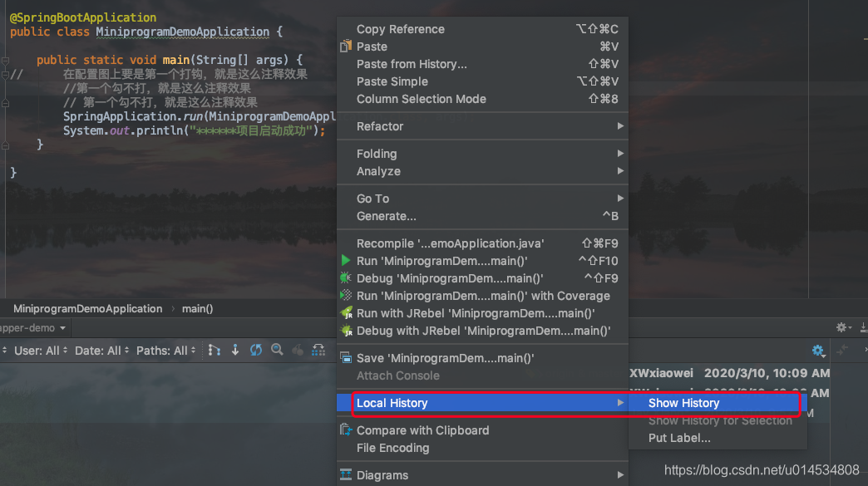Click MiniprogramDemoApplication class name in code
Screen dimensions: 868x486
coord(183,32)
